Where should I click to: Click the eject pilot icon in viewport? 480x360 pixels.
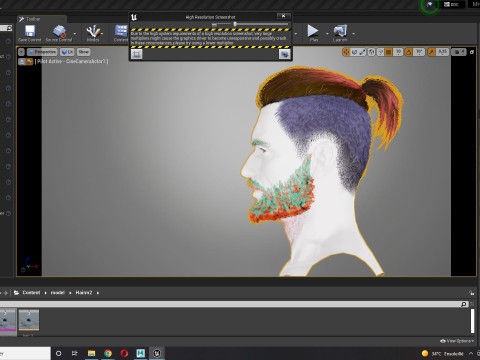click(22, 61)
